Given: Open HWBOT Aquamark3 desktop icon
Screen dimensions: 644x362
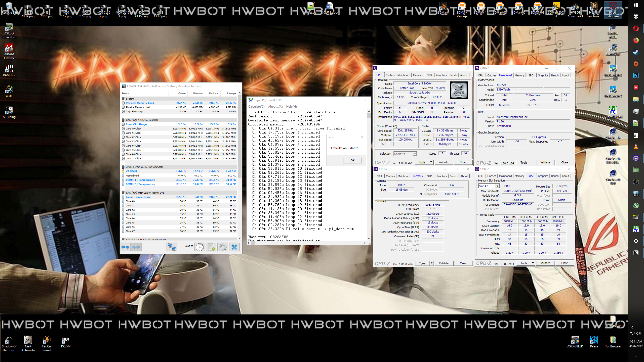Looking at the screenshot, I should 575,10.
